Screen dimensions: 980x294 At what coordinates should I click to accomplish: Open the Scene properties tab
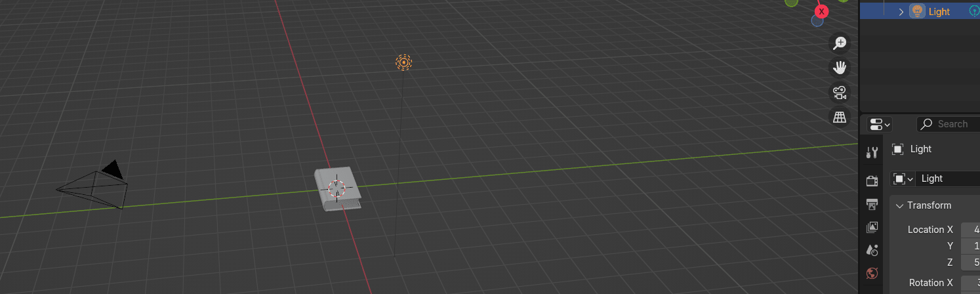(x=872, y=250)
